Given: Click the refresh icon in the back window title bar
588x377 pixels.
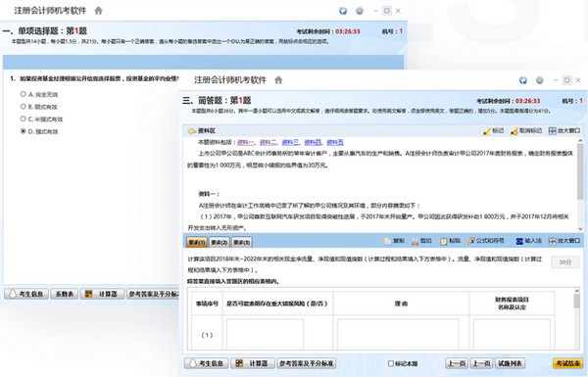Looking at the screenshot, I should pyautogui.click(x=343, y=11).
